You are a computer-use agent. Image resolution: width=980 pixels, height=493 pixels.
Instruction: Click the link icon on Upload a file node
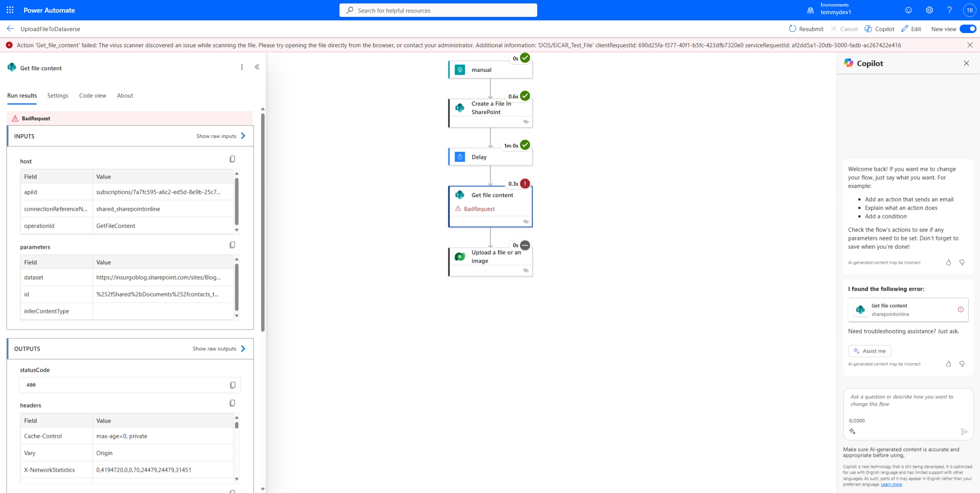(x=526, y=270)
